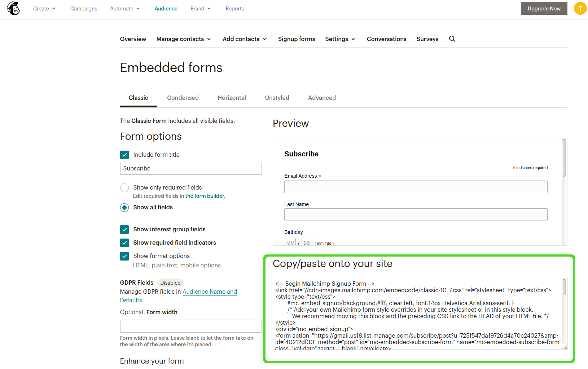Viewport: 588px width, 369px height.
Task: Open the audience search magnifier icon
Action: pyautogui.click(x=452, y=39)
